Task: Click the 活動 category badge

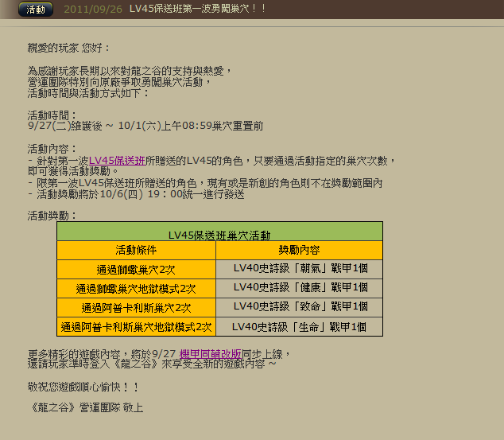Action: (36, 10)
